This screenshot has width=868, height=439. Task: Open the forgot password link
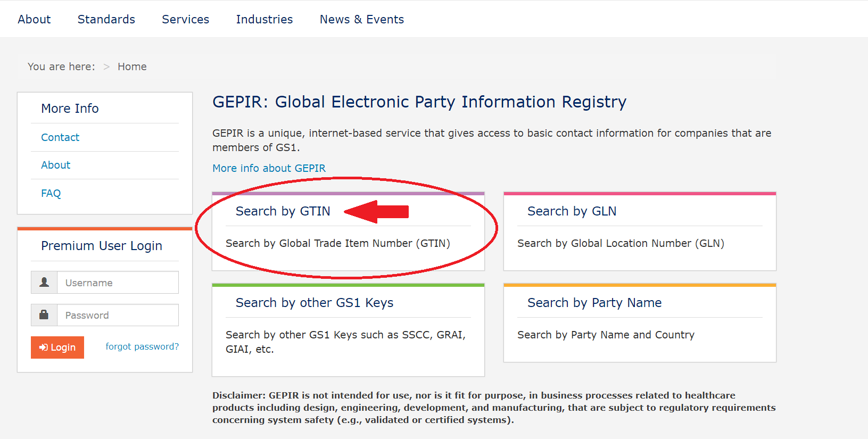(142, 346)
